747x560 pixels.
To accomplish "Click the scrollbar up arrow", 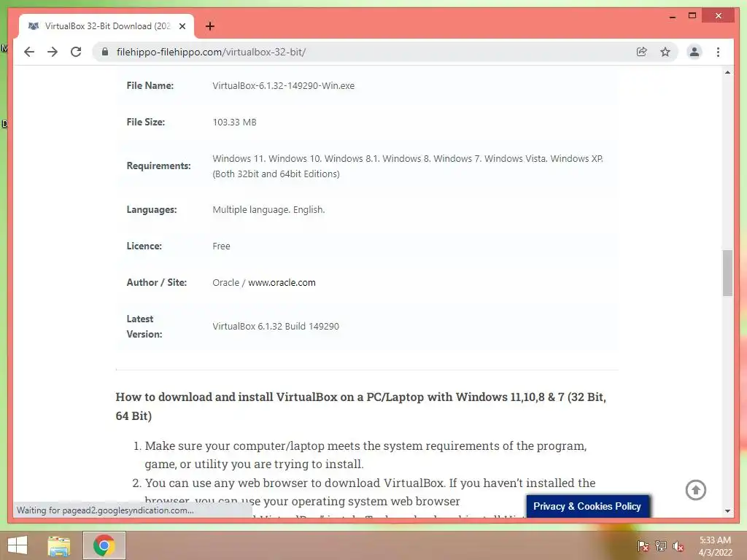I will (727, 72).
